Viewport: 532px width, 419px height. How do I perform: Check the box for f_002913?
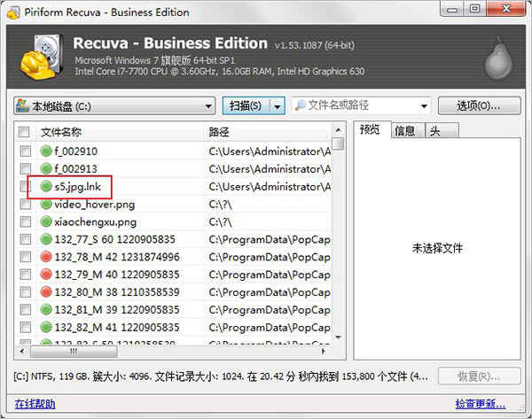[26, 169]
